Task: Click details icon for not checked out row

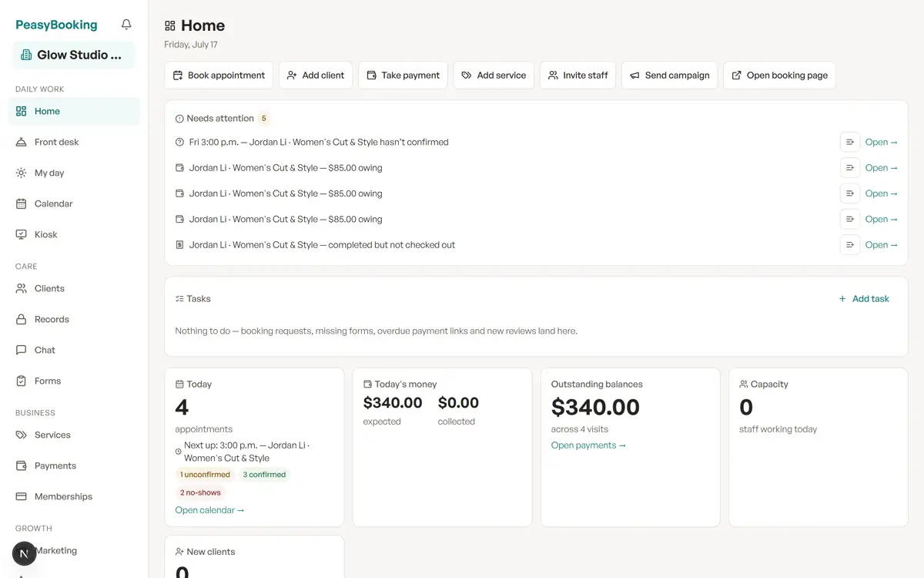Action: [850, 245]
